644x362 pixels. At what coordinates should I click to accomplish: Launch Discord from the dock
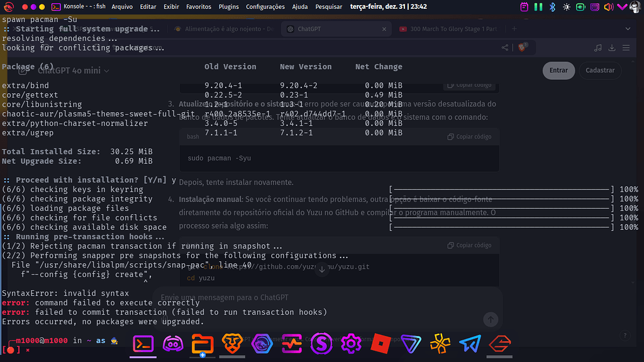click(173, 344)
